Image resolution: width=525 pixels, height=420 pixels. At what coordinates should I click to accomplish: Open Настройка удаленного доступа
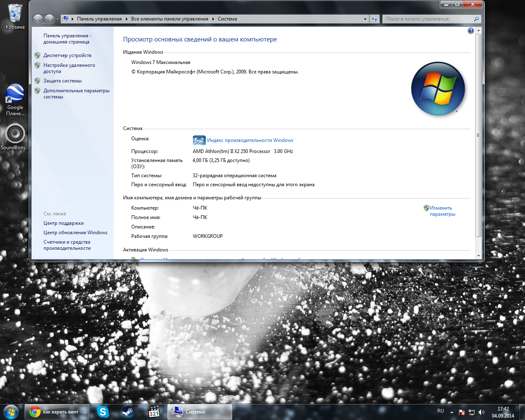69,68
